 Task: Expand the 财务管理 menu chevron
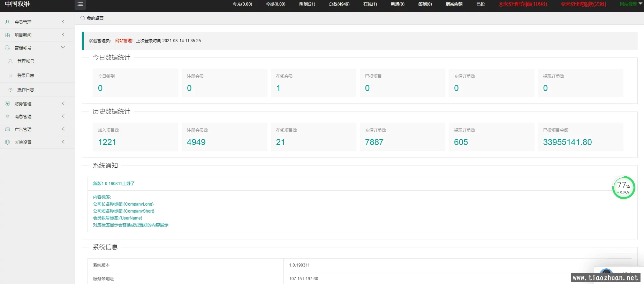coord(63,103)
